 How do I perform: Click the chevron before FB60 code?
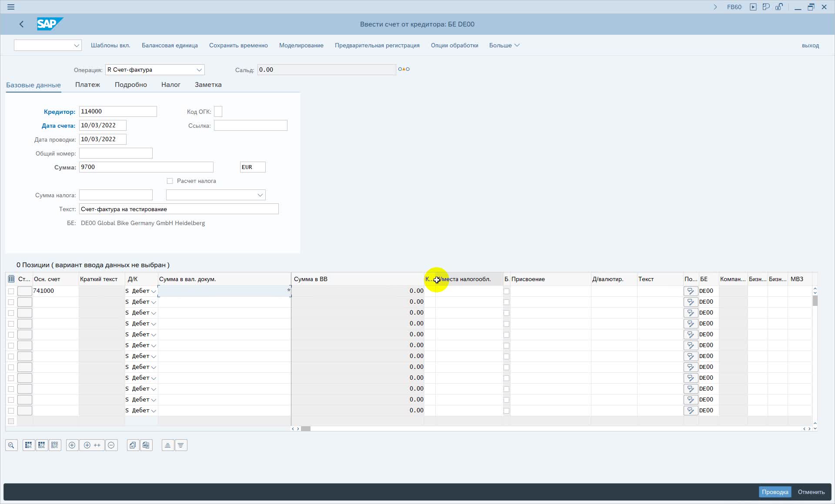(x=715, y=7)
